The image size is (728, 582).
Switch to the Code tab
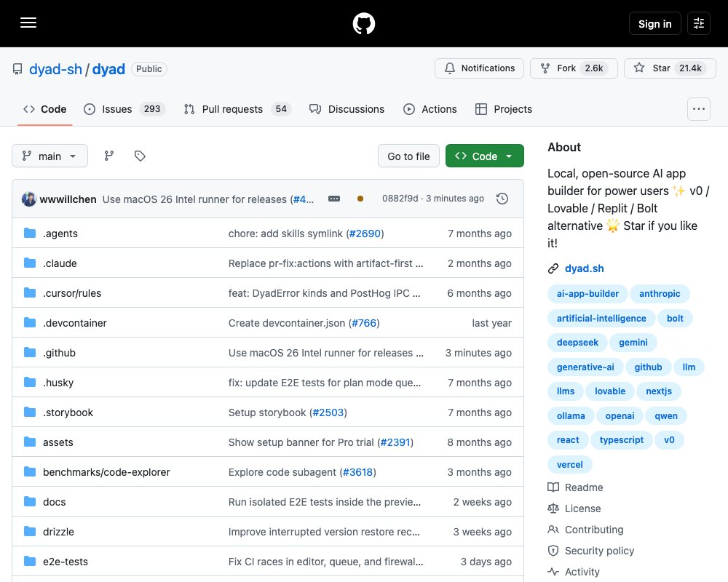click(x=45, y=109)
